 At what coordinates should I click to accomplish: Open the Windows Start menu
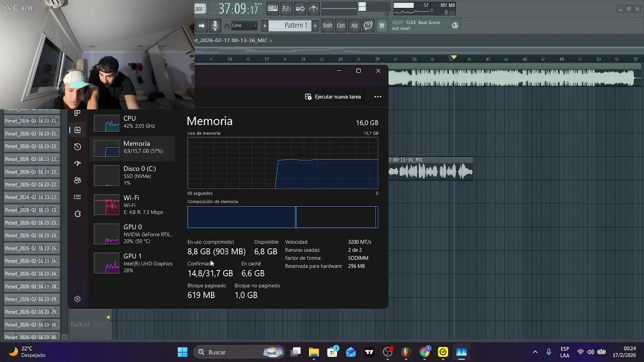click(183, 352)
